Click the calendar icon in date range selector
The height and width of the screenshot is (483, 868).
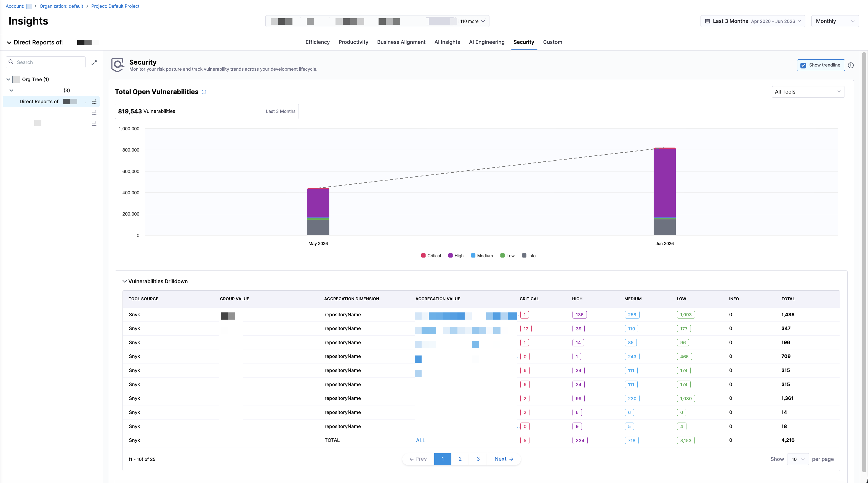(707, 21)
